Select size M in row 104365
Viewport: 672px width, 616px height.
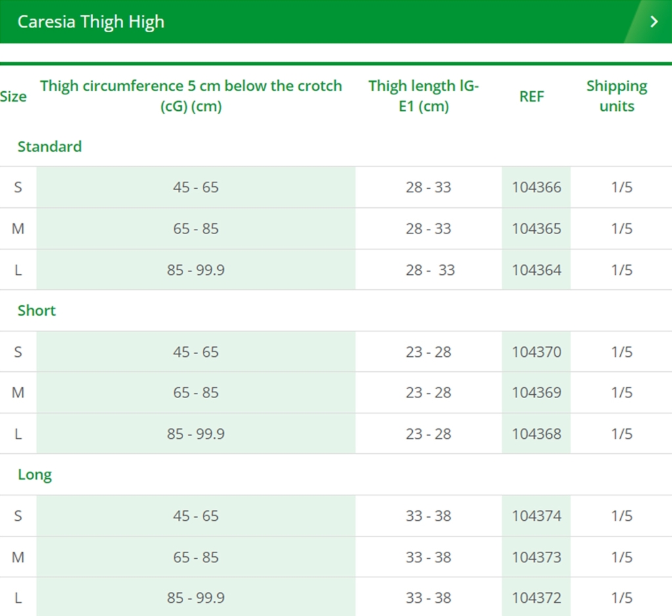(x=18, y=229)
